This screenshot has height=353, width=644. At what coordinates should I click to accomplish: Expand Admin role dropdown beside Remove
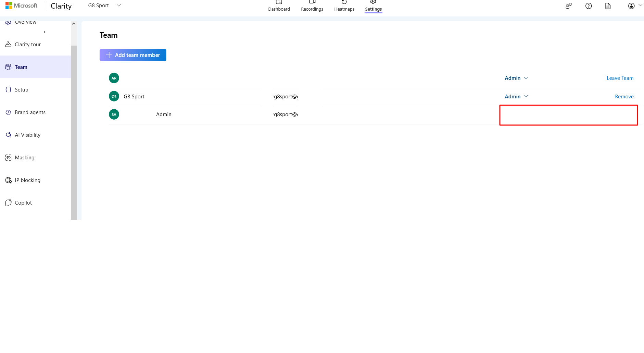click(516, 97)
